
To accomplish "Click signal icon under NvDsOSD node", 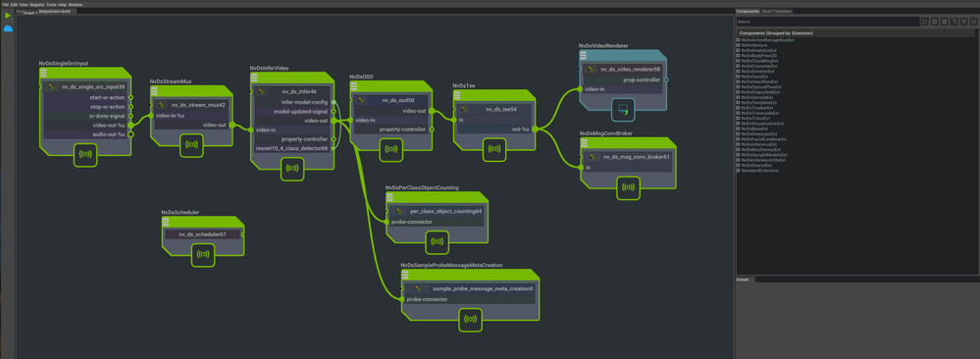I will tap(390, 149).
